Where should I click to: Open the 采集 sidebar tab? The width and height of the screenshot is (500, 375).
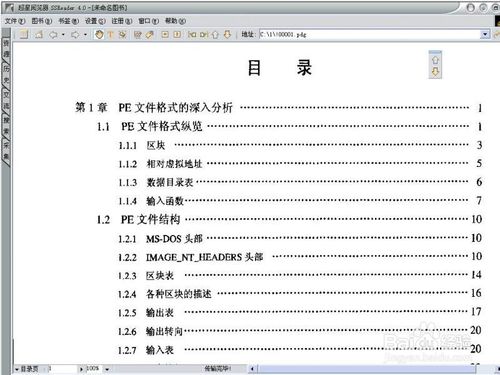(x=6, y=151)
